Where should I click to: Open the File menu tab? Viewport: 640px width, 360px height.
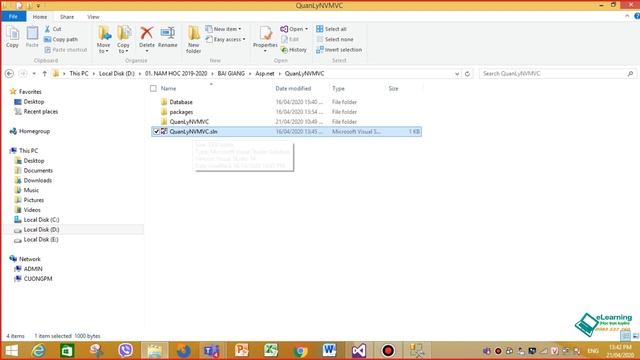tap(13, 16)
